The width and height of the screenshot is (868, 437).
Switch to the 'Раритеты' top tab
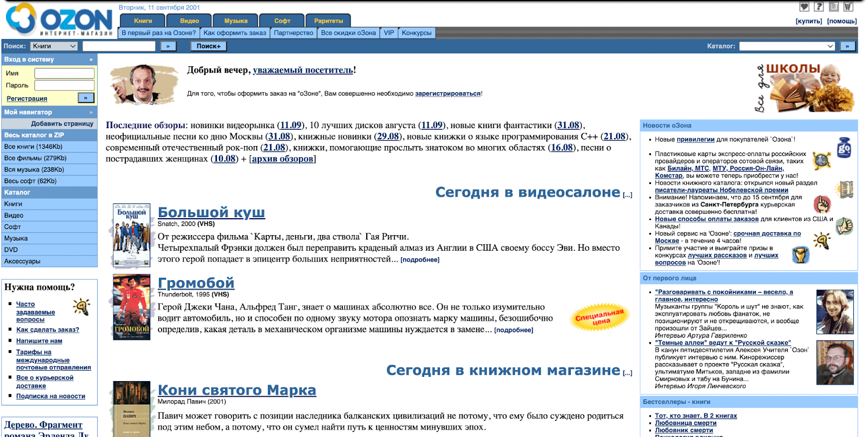[x=329, y=21]
